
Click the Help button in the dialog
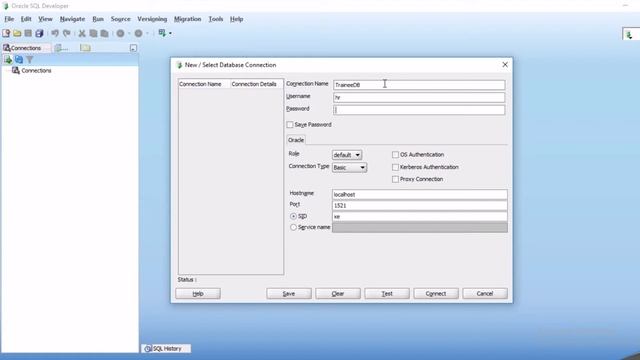click(198, 294)
